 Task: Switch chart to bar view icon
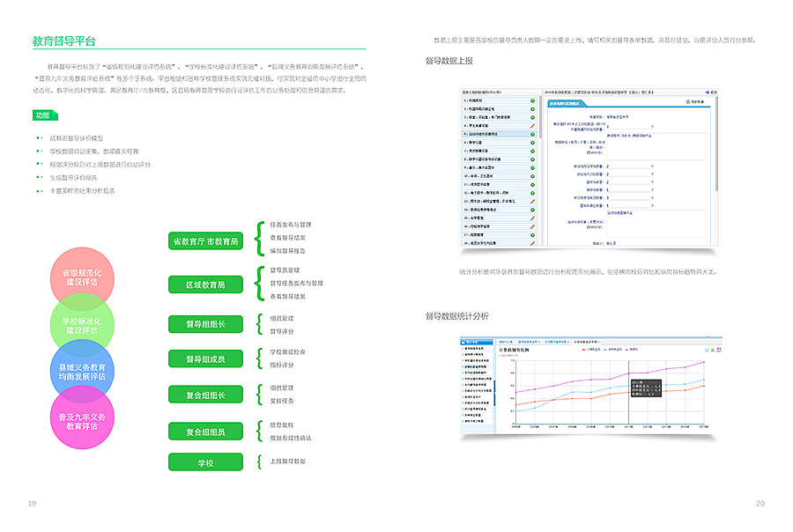(713, 350)
